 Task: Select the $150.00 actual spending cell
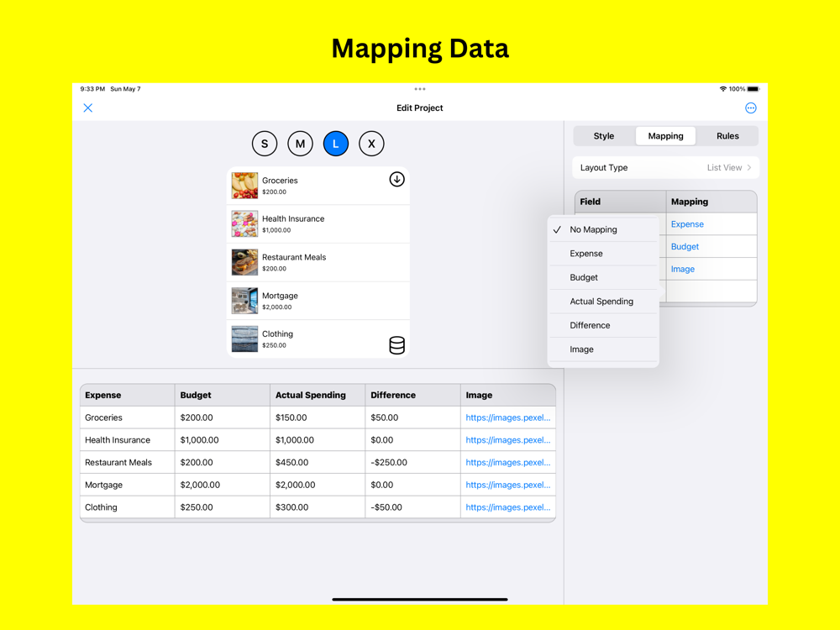(x=318, y=417)
